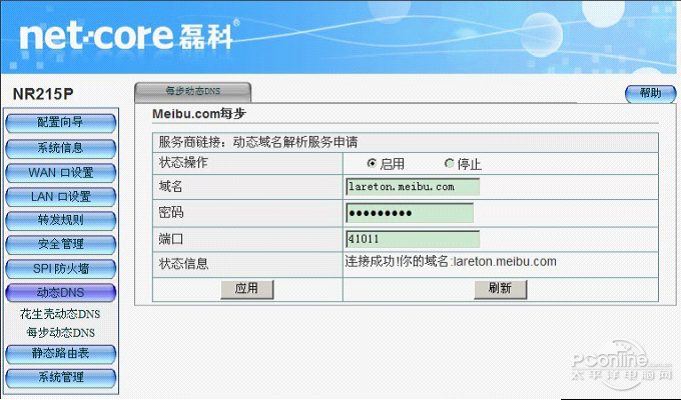
Task: Select 每步动态DNS submenu link
Action: pos(61,332)
